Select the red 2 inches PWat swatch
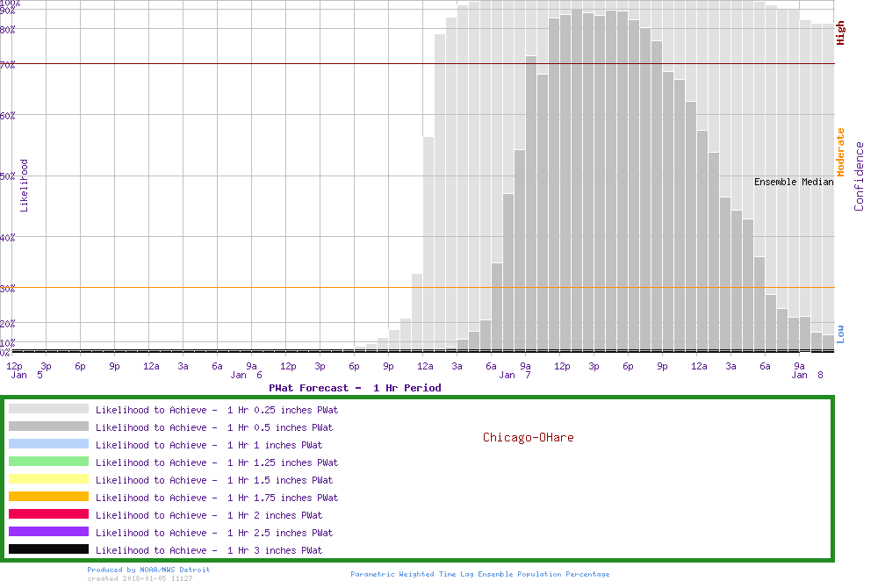The height and width of the screenshot is (588, 878). tap(48, 514)
